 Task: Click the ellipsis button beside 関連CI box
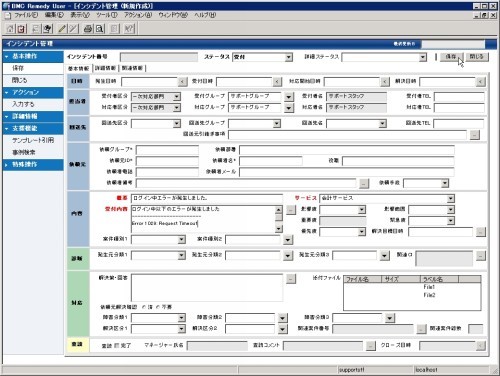click(480, 256)
